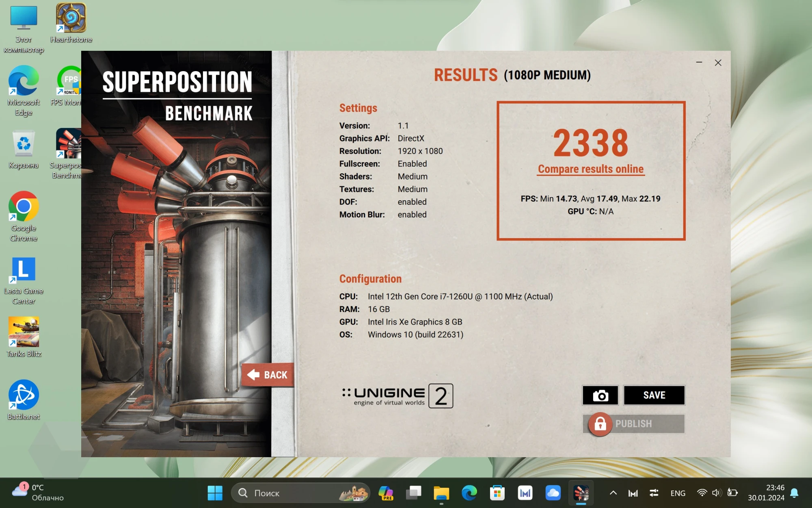Start Tanks Blitz from the desktop
Image resolution: width=812 pixels, height=508 pixels.
24,336
